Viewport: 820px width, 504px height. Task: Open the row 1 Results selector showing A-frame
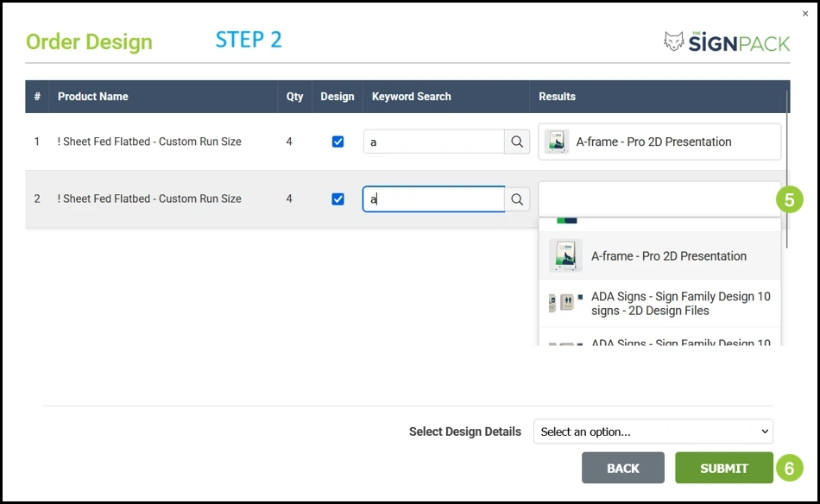coord(659,142)
